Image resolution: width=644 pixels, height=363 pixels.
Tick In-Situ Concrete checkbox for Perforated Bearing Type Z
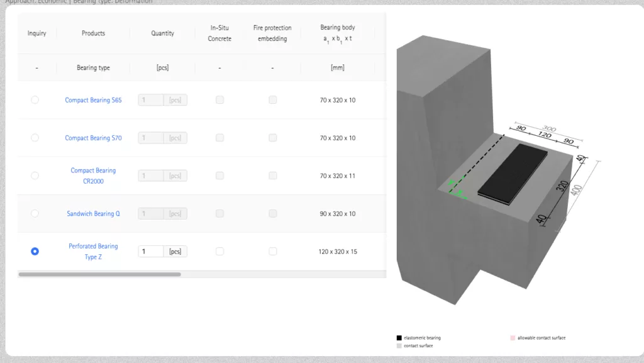click(219, 251)
